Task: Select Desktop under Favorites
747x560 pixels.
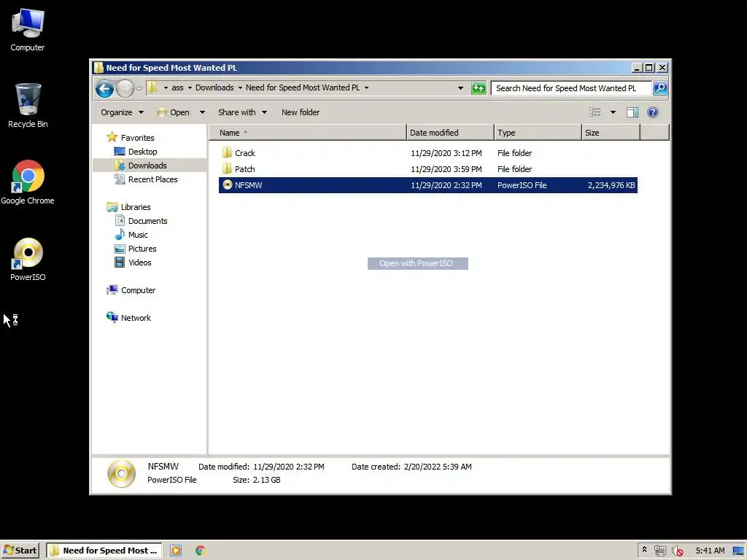Action: (x=142, y=152)
